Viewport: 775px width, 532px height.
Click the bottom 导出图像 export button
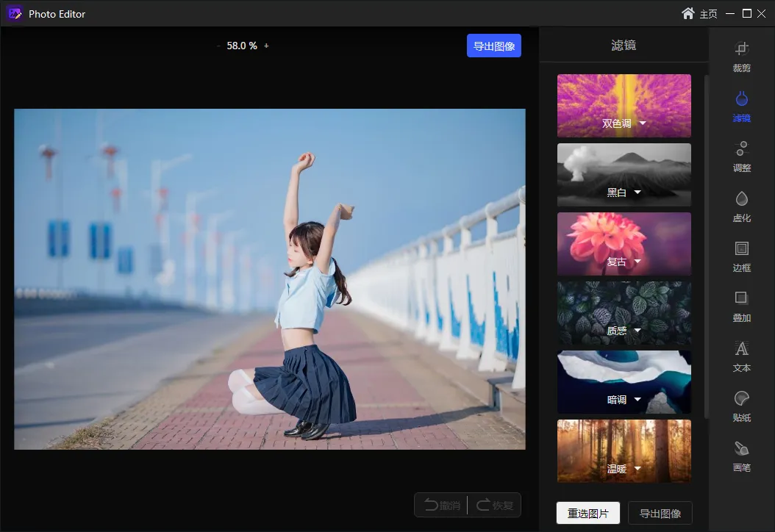click(x=660, y=513)
